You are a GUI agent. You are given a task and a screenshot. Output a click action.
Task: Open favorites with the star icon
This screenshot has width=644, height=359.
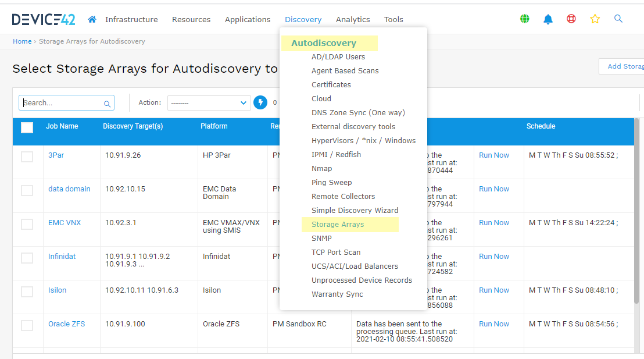595,19
